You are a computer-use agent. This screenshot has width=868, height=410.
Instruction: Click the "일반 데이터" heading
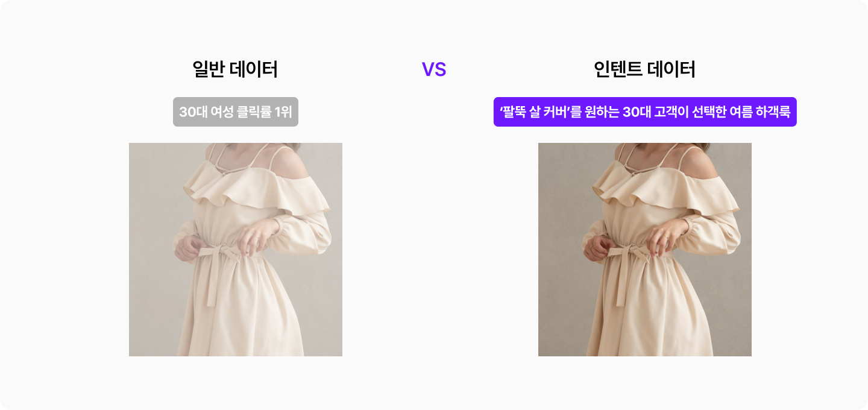pos(235,69)
